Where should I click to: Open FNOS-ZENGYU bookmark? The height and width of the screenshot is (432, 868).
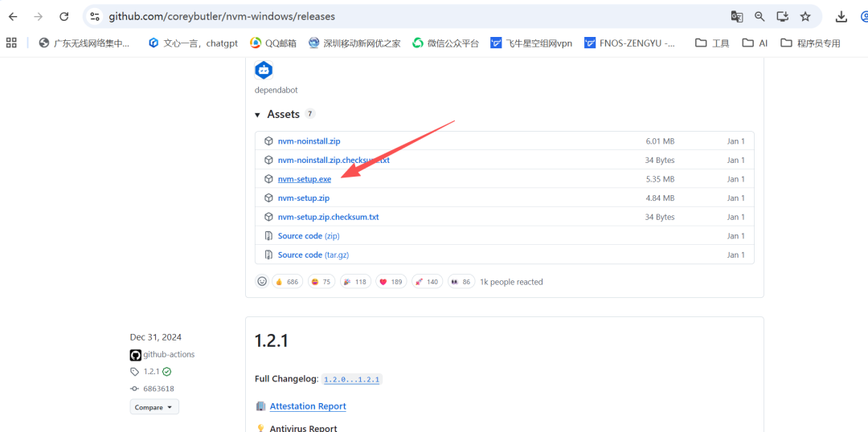pyautogui.click(x=630, y=43)
